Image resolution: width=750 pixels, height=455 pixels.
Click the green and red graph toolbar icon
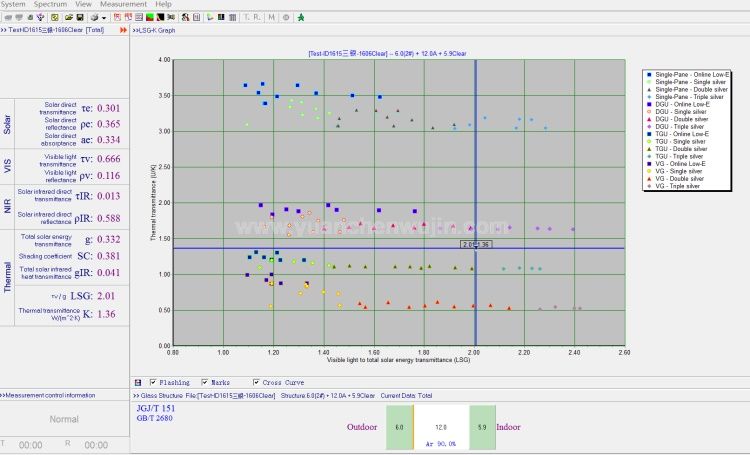[150, 17]
